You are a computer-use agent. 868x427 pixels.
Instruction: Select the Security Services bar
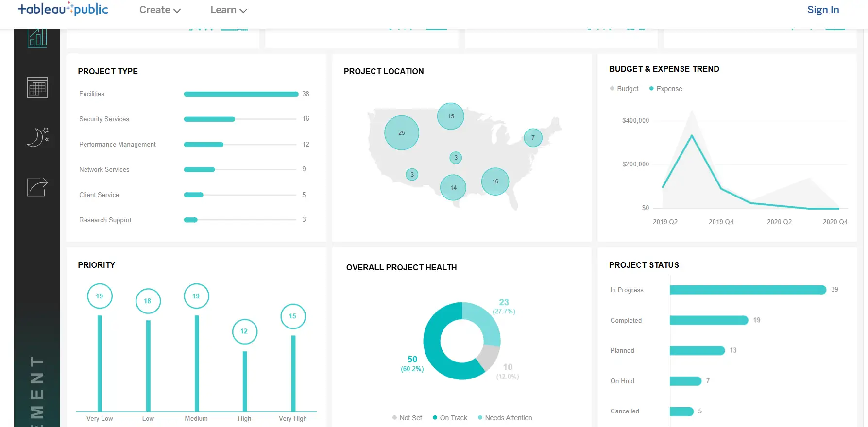click(209, 119)
